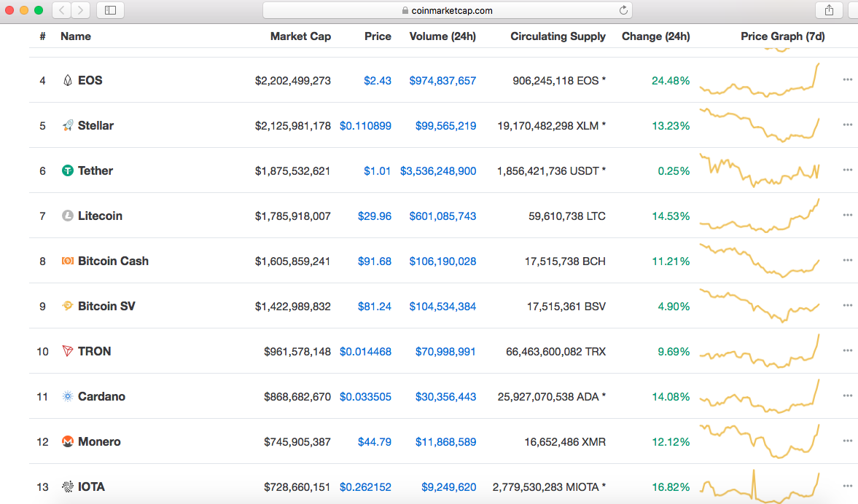Screen dimensions: 858x504
Task: Go forward with Safari's forward arrow
Action: pyautogui.click(x=80, y=10)
